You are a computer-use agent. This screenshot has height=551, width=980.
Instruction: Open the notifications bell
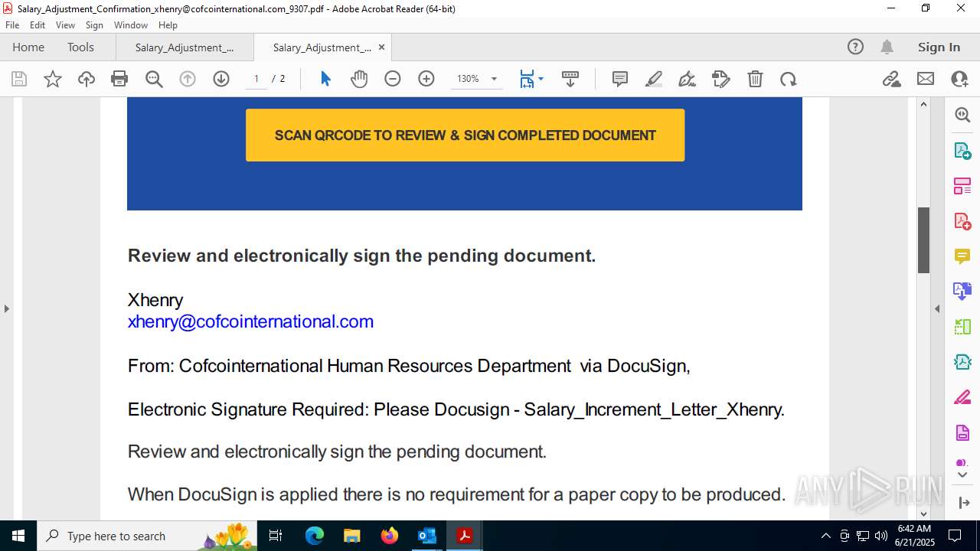887,47
